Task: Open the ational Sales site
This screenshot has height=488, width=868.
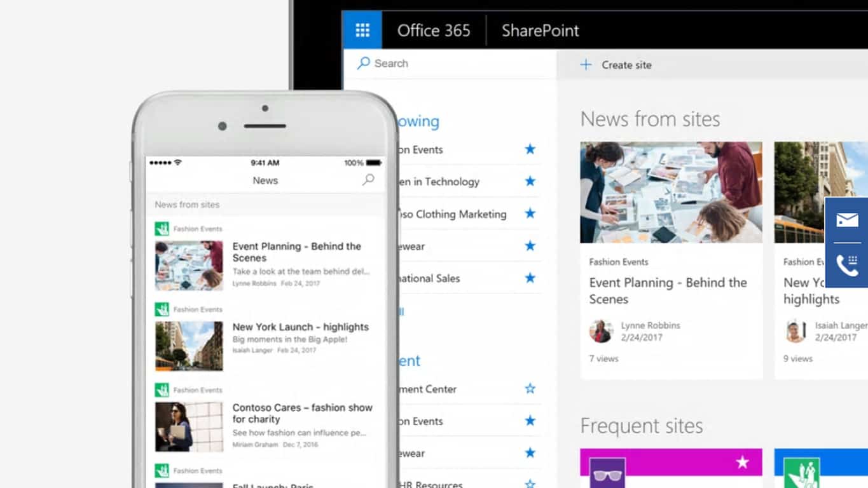Action: click(x=429, y=278)
